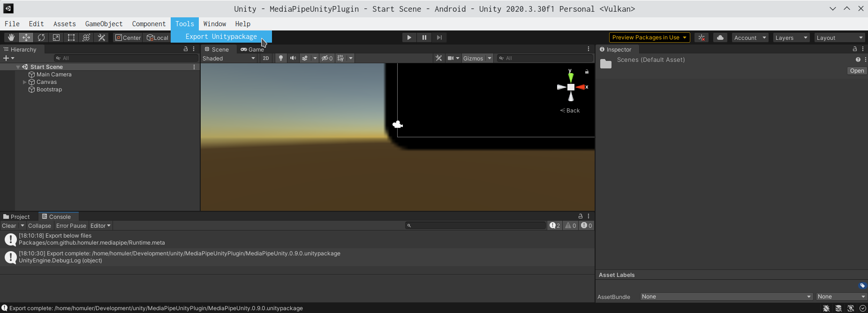The height and width of the screenshot is (313, 868).
Task: Open the Layers dropdown
Action: 791,37
